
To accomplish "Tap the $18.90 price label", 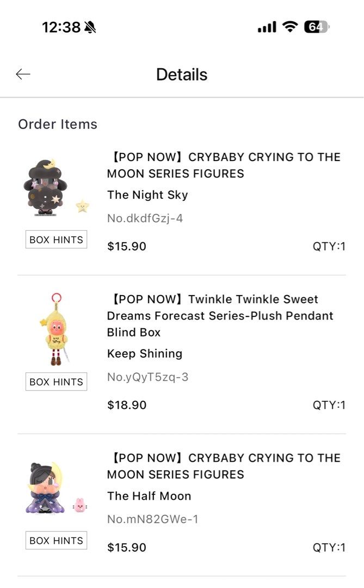I will point(126,405).
